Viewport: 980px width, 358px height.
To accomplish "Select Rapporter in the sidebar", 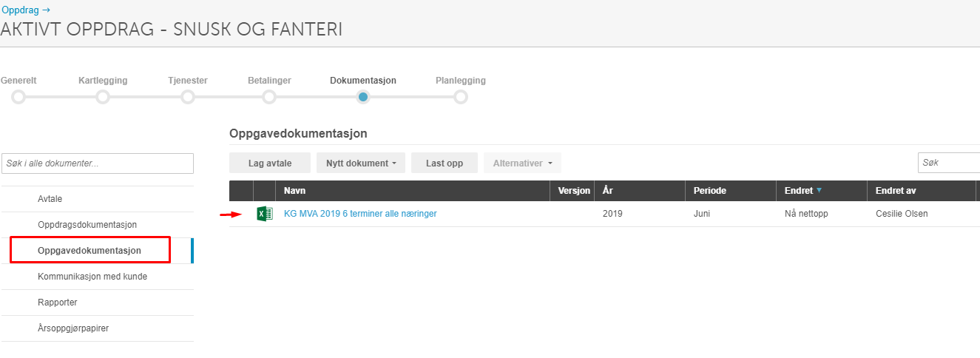I will tap(97, 303).
